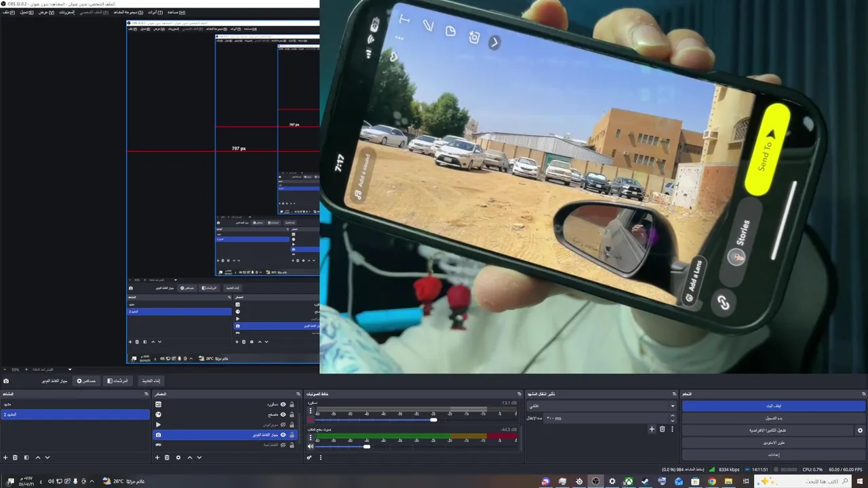Remove selected source with trash icon

point(167,457)
